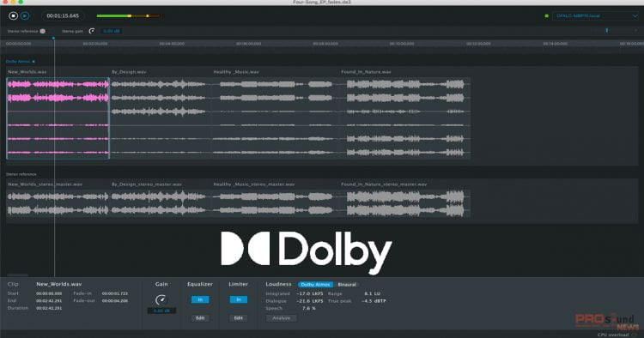
Task: Click the playhead marker on the timeline ruler
Action: 53,39
